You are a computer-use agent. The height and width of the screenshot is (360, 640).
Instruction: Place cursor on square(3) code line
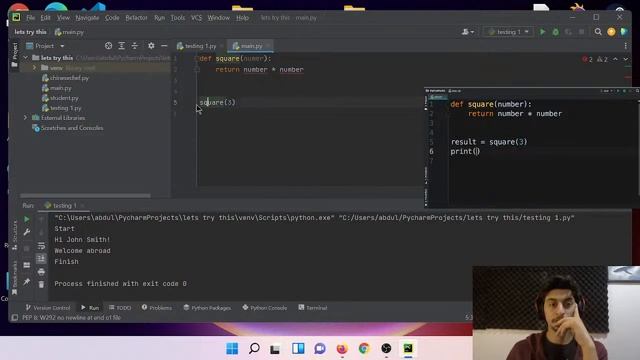tap(217, 102)
